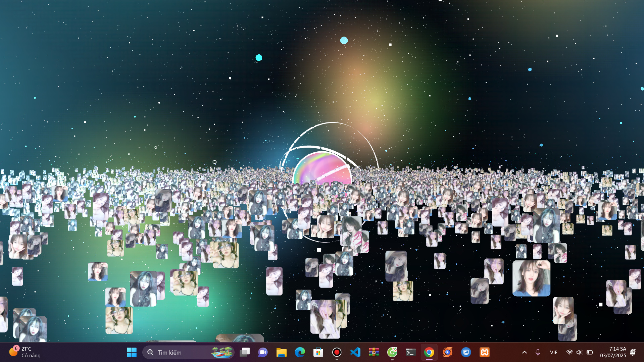The height and width of the screenshot is (362, 644).
Task: Open Task View from the taskbar
Action: (245, 352)
